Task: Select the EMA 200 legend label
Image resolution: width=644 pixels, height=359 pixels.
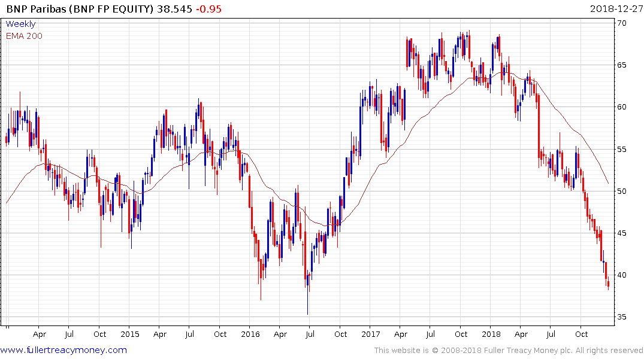Action: click(x=24, y=36)
